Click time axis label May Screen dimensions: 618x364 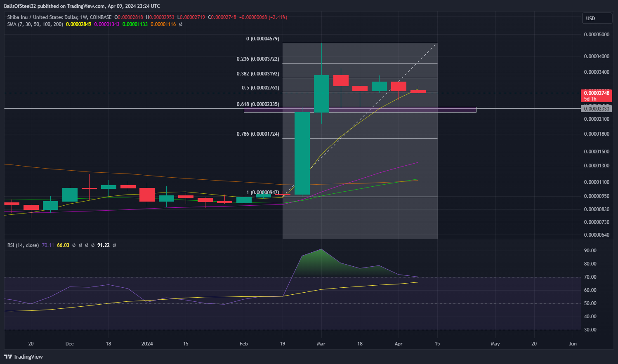[x=495, y=344]
